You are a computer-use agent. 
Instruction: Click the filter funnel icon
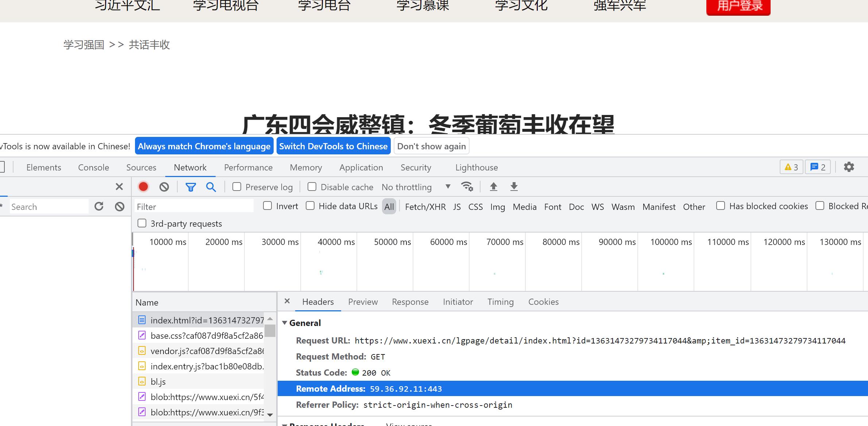point(190,187)
